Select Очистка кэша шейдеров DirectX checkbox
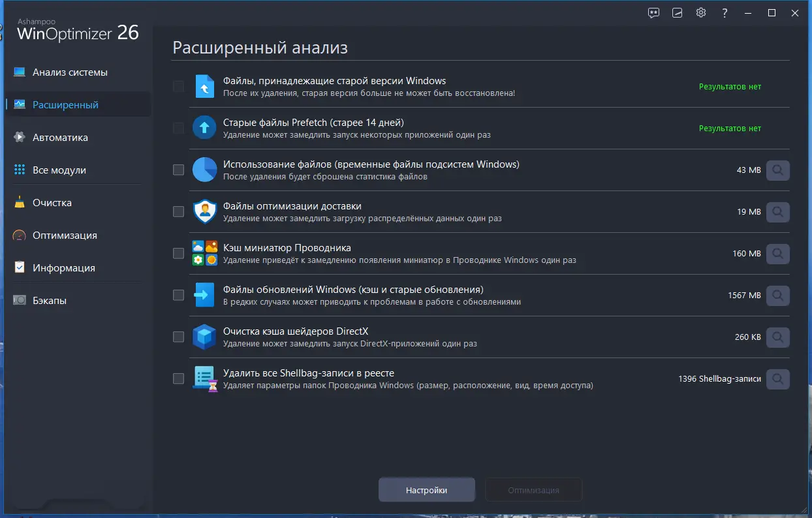 [178, 337]
